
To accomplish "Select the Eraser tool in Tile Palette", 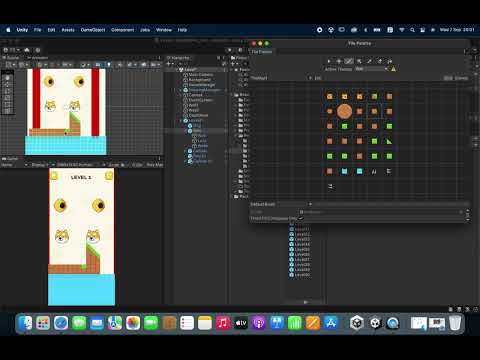I will [379, 61].
